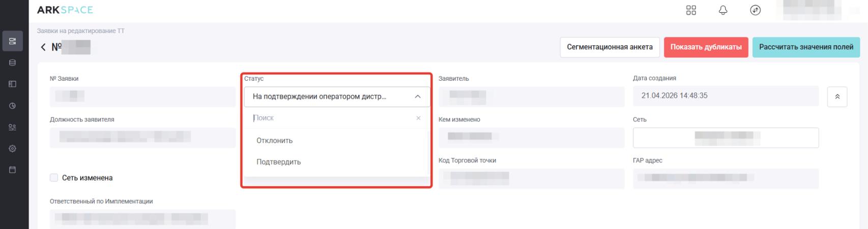Open the server list sidebar icon
Viewport: 868px width, 229px height.
tap(13, 41)
